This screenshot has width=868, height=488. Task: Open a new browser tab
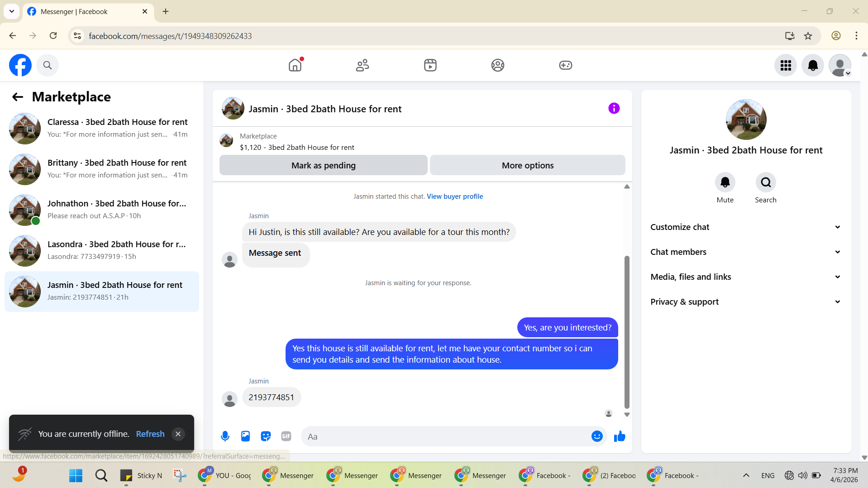click(166, 11)
